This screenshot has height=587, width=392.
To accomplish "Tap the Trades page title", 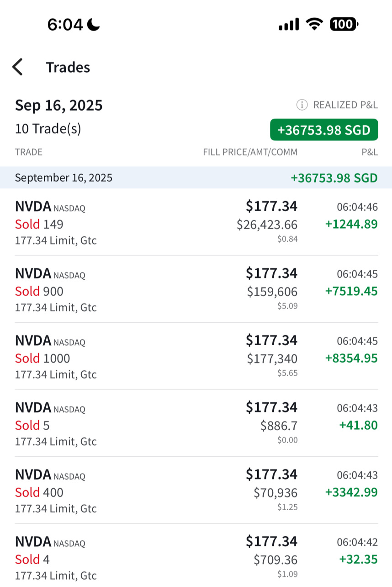I will tap(68, 67).
